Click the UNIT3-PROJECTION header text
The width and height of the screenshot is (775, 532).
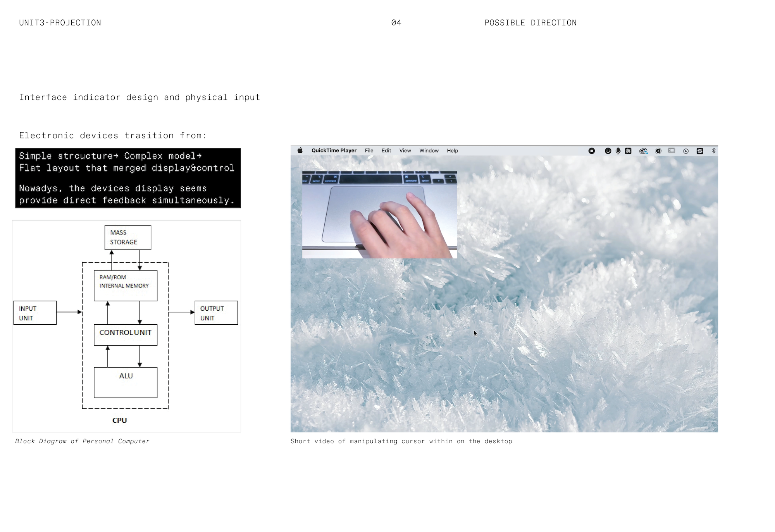60,23
